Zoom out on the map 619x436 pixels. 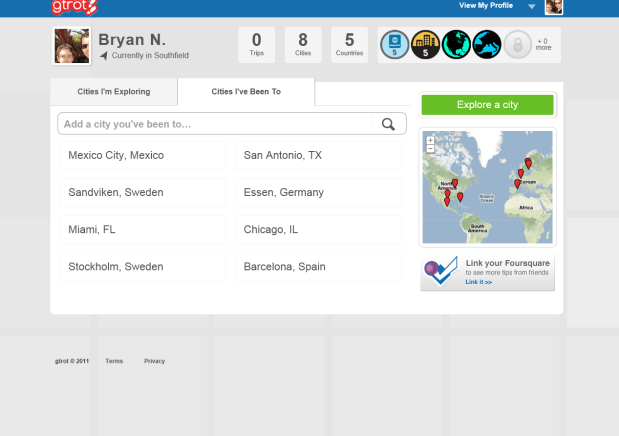click(430, 148)
